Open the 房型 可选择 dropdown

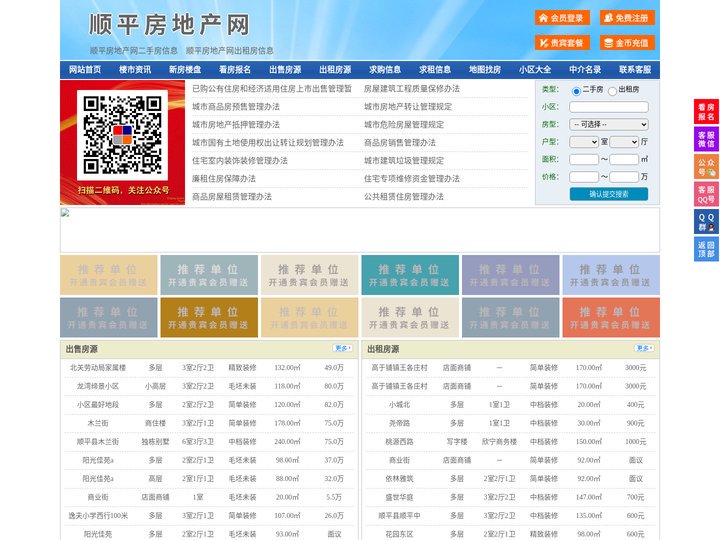click(x=609, y=124)
